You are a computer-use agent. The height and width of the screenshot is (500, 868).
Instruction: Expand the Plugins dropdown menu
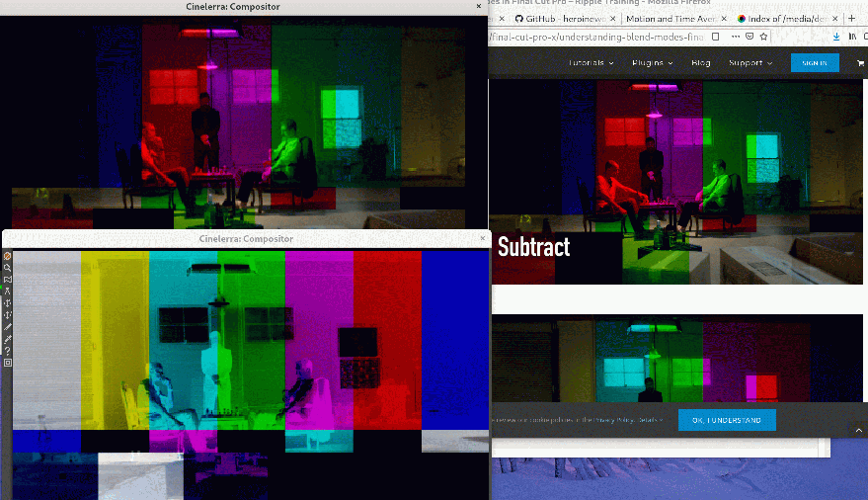[652, 63]
